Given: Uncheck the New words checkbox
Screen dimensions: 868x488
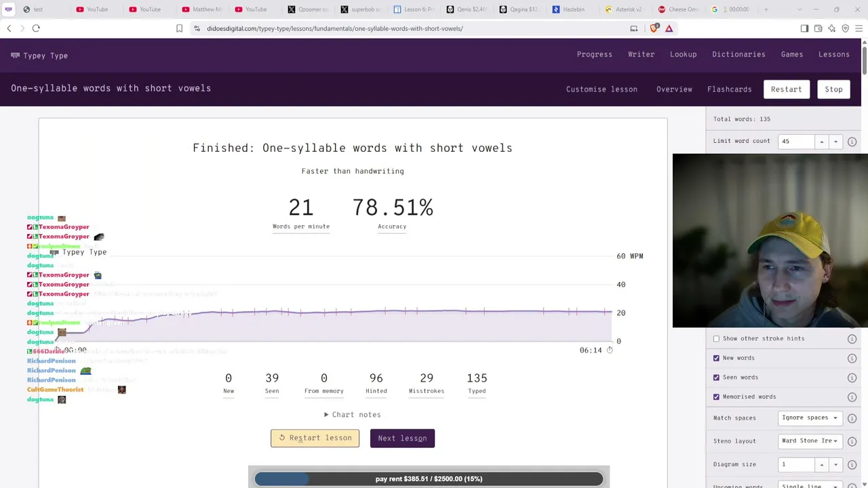Looking at the screenshot, I should (x=716, y=358).
